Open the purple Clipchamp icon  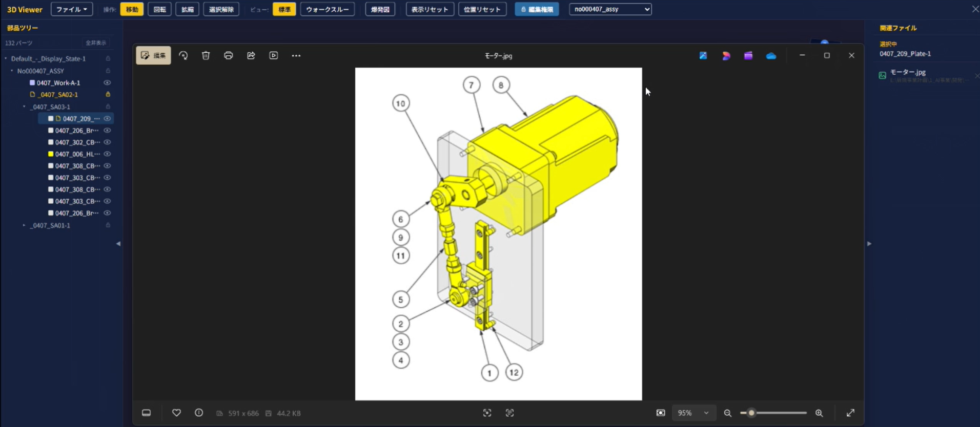[748, 55]
